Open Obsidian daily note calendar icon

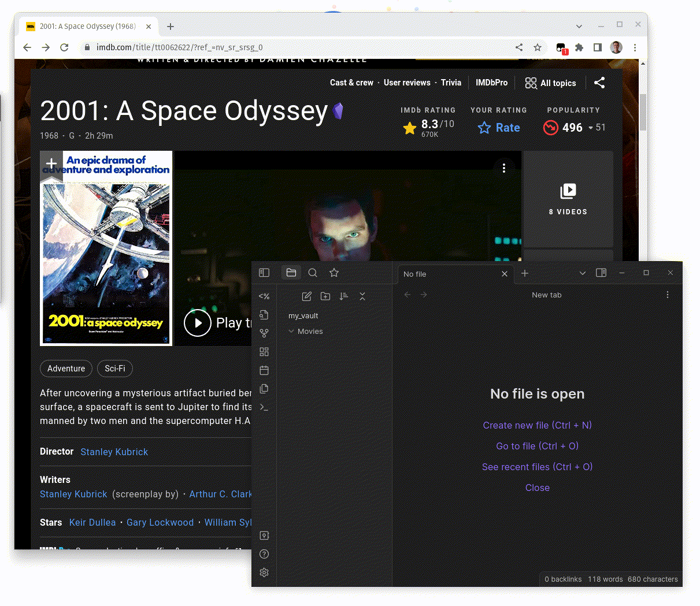(x=264, y=370)
